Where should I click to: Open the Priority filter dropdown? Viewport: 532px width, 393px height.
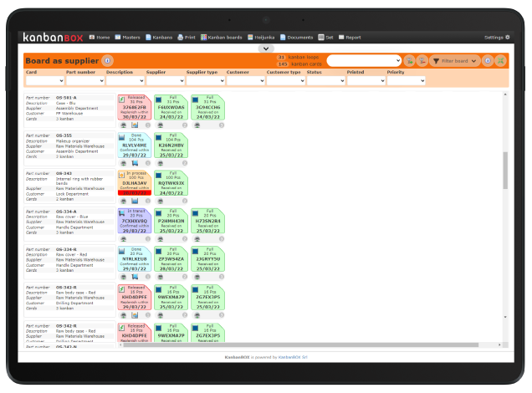(x=405, y=81)
